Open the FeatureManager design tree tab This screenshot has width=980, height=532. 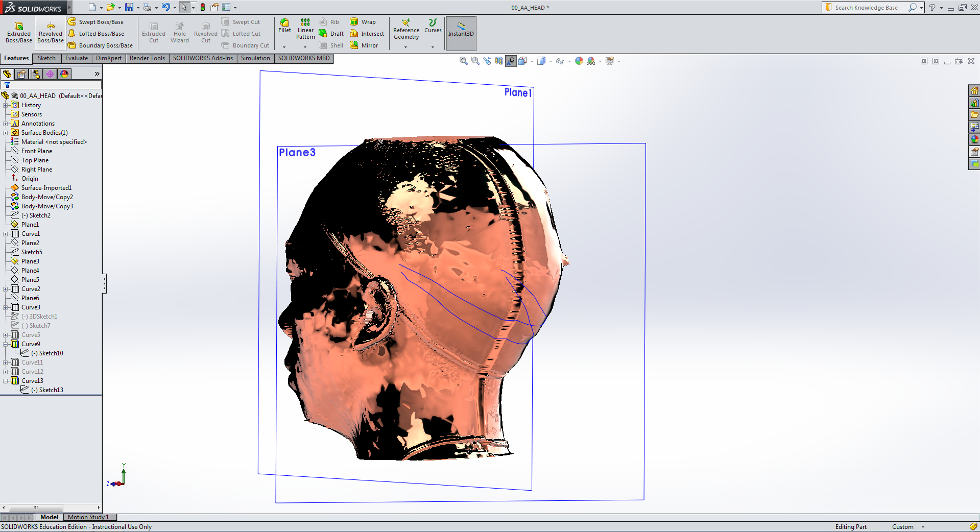(x=7, y=74)
